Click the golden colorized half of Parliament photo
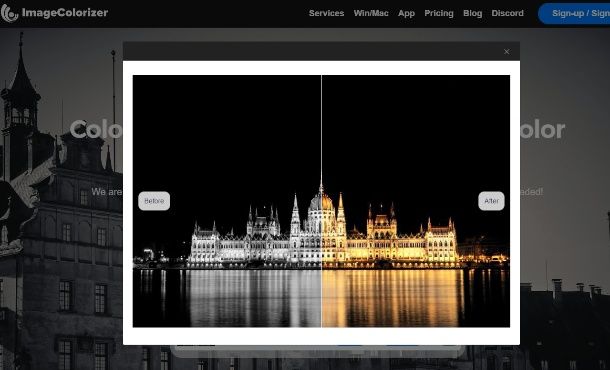The height and width of the screenshot is (370, 610). (x=416, y=201)
